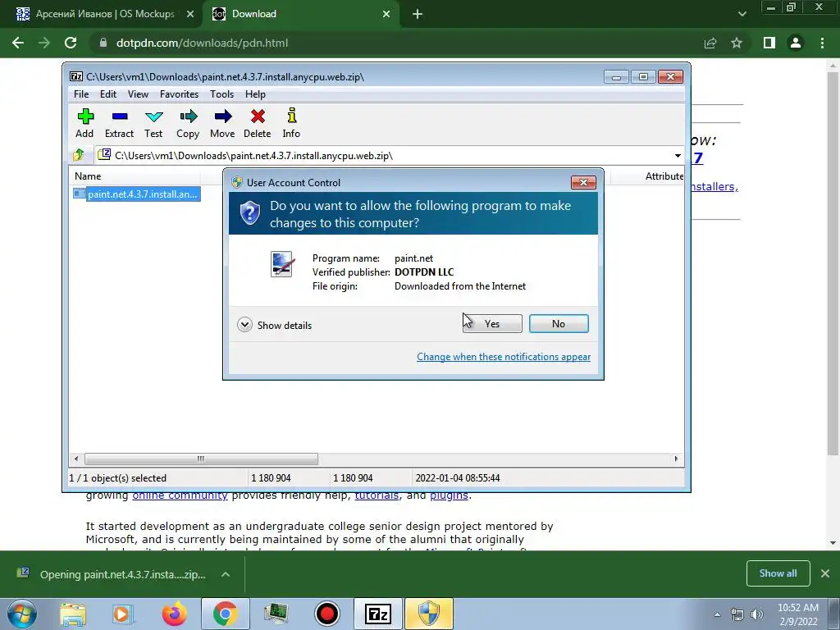Click the dotpdn.com URL in address bar
The height and width of the screenshot is (630, 840).
pos(202,43)
